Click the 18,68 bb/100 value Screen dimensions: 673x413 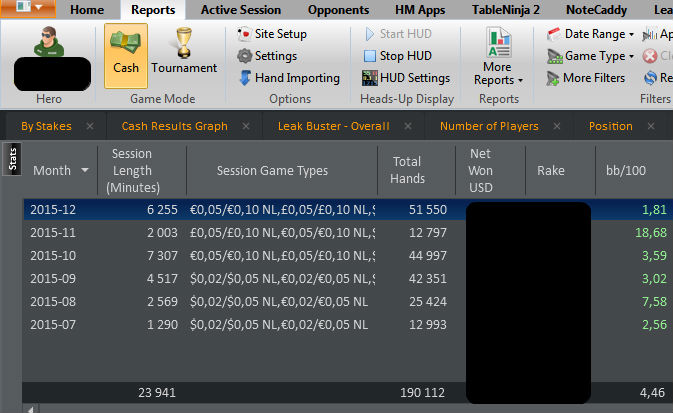651,233
